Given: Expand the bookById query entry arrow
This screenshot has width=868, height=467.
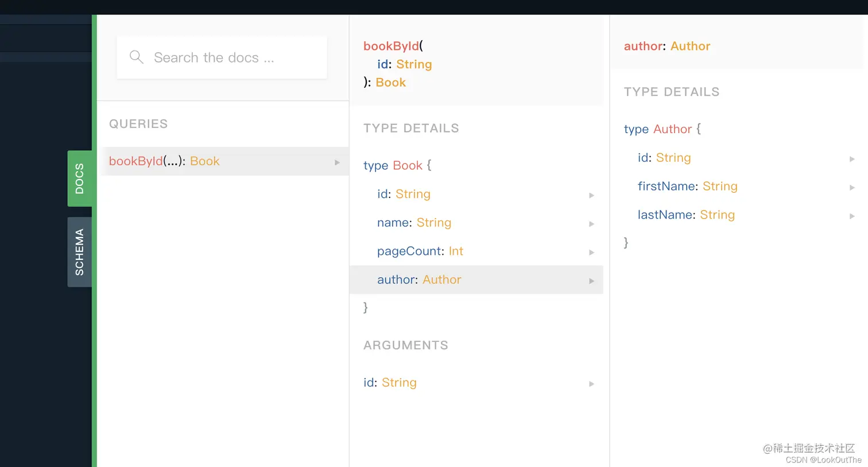Looking at the screenshot, I should [x=338, y=162].
